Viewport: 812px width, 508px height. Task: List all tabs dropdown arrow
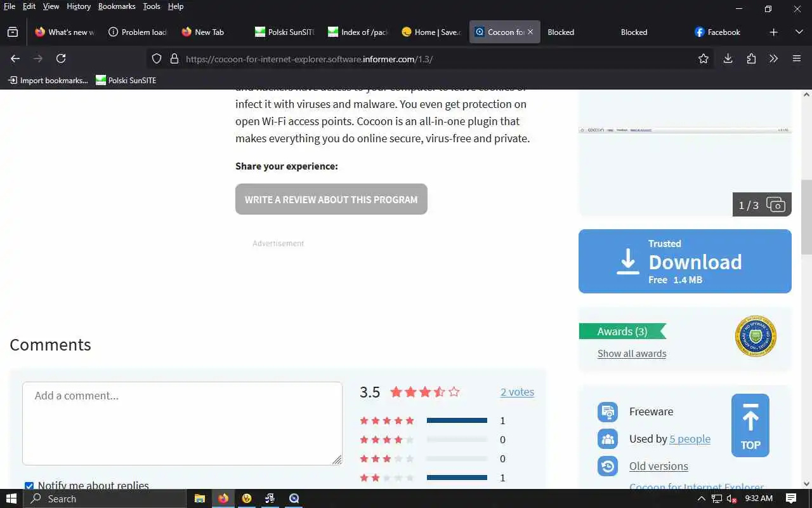pos(799,32)
